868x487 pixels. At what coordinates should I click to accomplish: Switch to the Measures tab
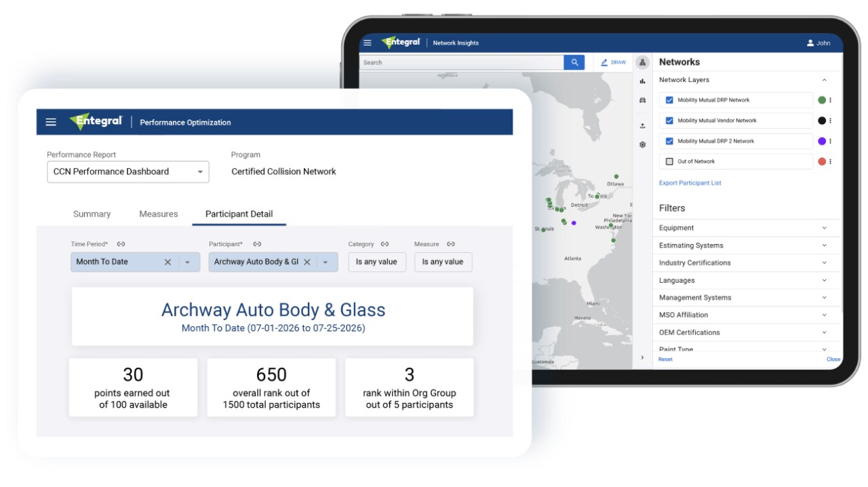point(159,214)
